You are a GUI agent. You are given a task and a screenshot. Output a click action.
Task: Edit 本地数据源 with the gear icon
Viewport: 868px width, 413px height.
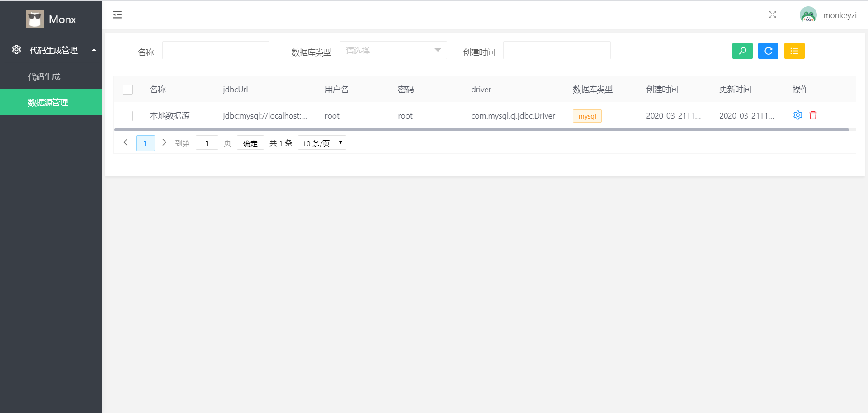coord(798,115)
